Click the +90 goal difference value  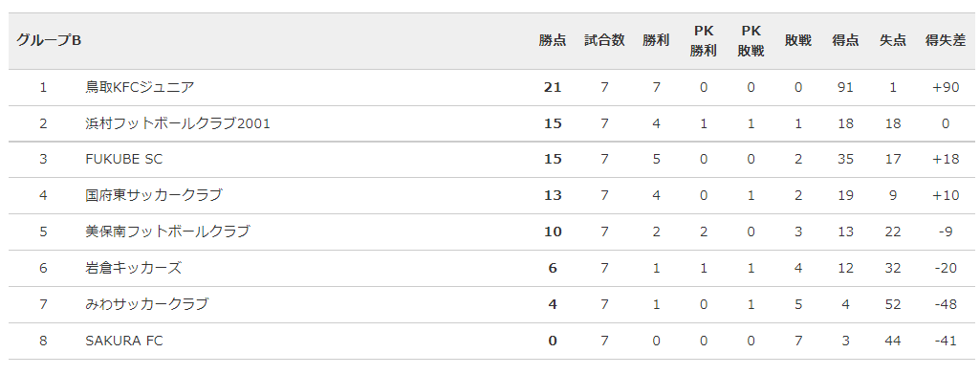point(945,87)
